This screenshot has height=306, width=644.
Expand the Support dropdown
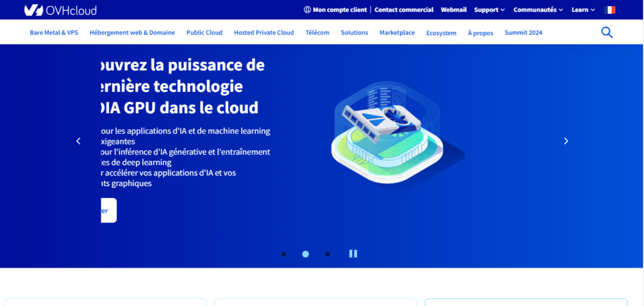point(489,10)
